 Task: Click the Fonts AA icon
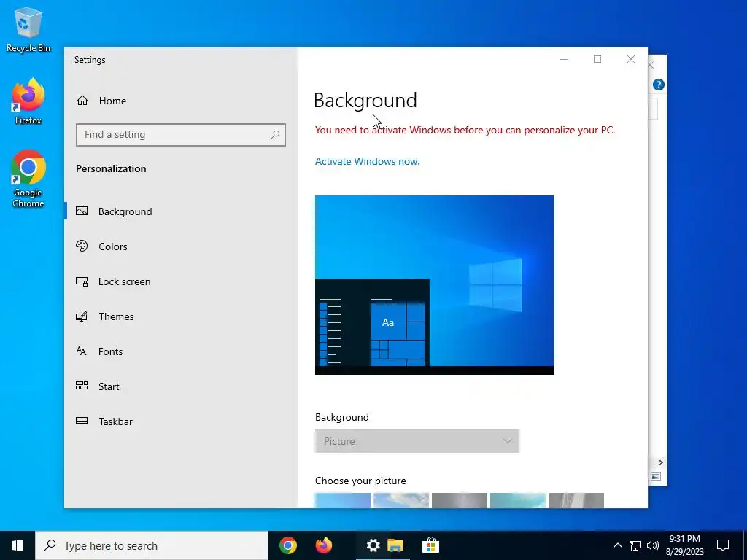(82, 351)
